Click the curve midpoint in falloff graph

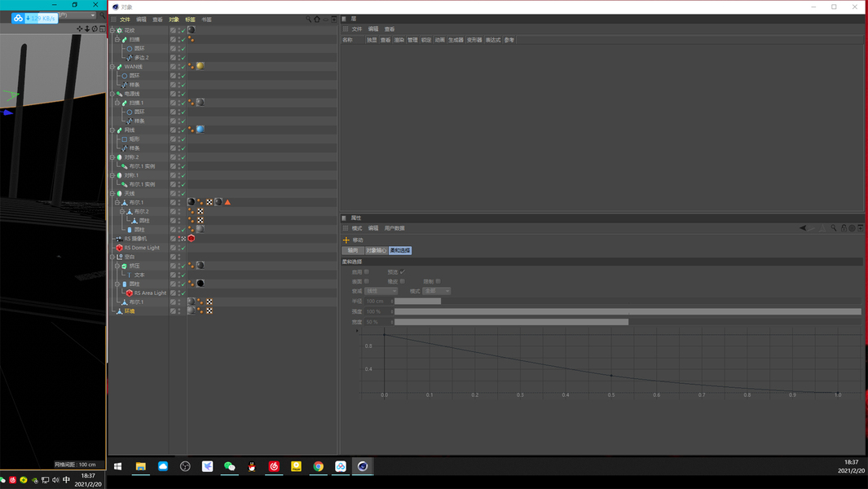(611, 375)
